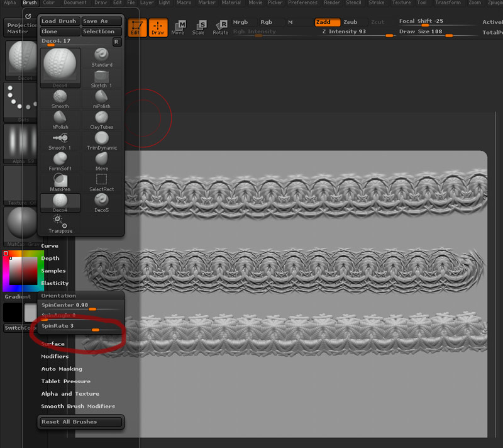Open the Alpha menu
This screenshot has width=503, height=448.
[10, 3]
